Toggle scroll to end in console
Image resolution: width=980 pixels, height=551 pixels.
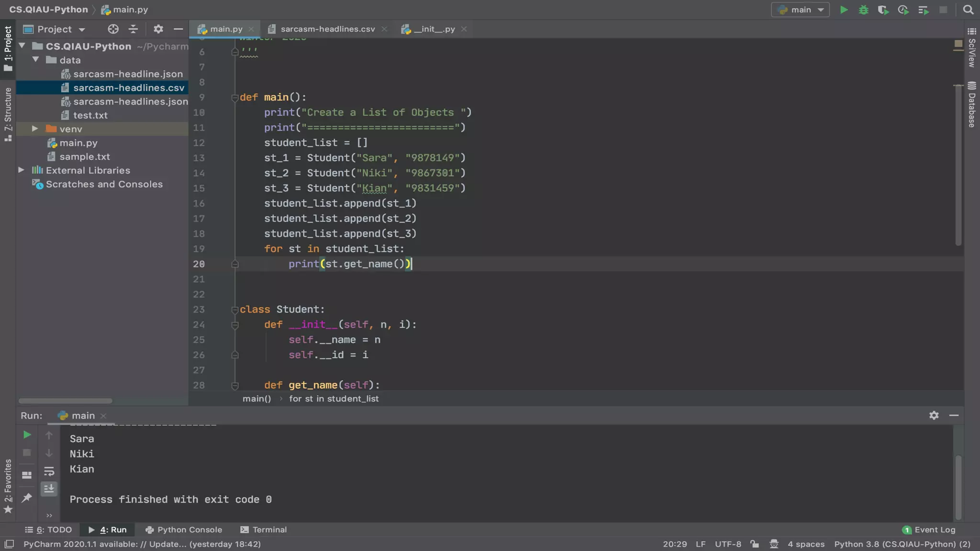49,489
